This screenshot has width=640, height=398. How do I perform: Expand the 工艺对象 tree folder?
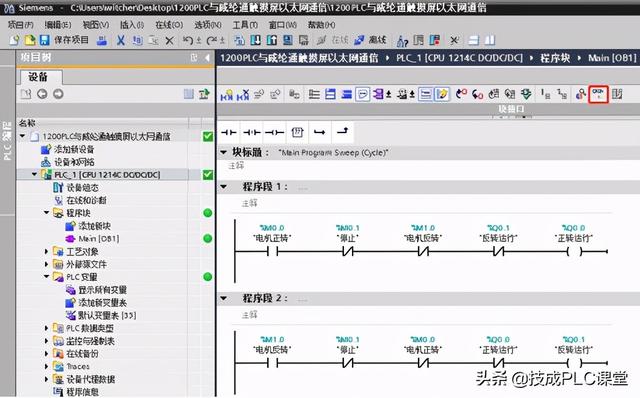coord(46,251)
